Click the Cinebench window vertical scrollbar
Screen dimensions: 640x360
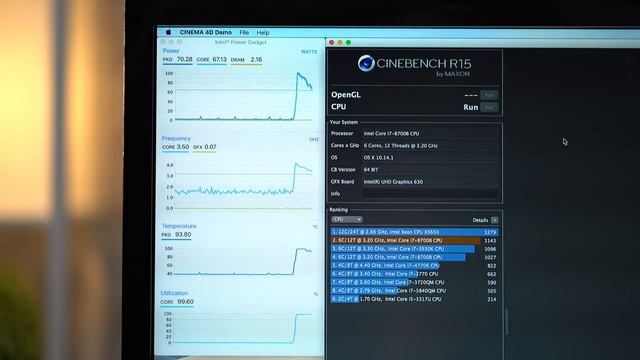[x=507, y=322]
